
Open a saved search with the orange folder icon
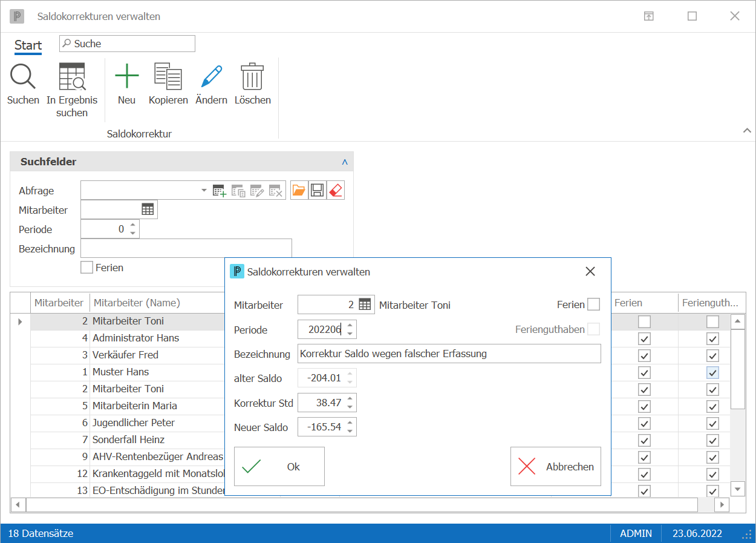coord(299,191)
